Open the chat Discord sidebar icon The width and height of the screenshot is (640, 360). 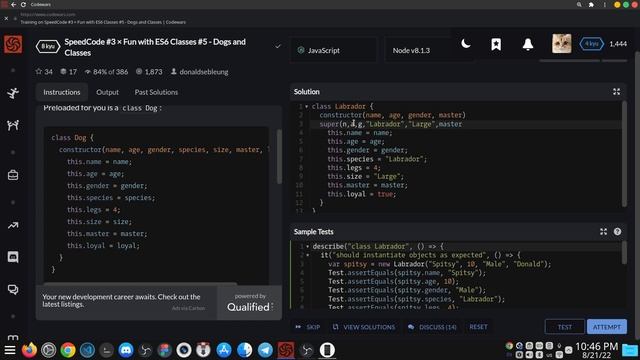[x=13, y=257]
